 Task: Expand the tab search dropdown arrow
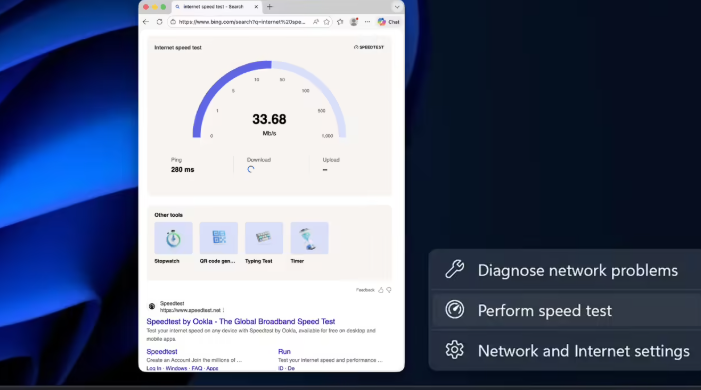tap(397, 7)
